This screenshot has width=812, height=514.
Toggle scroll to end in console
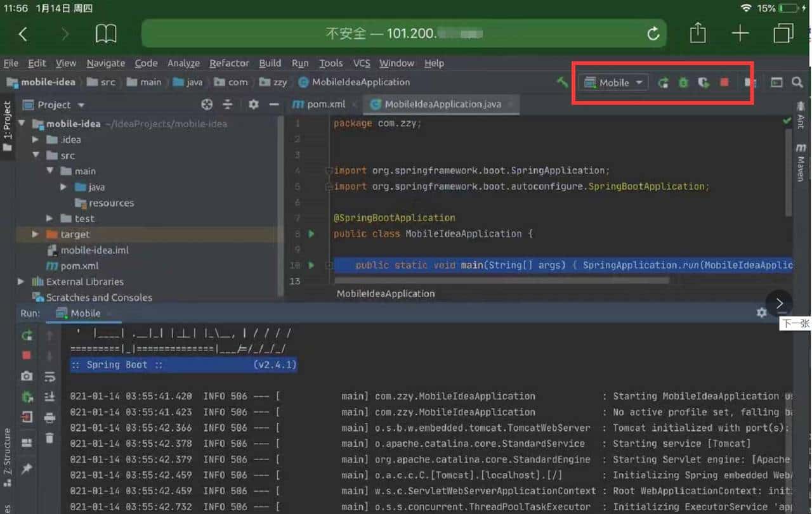pyautogui.click(x=49, y=397)
